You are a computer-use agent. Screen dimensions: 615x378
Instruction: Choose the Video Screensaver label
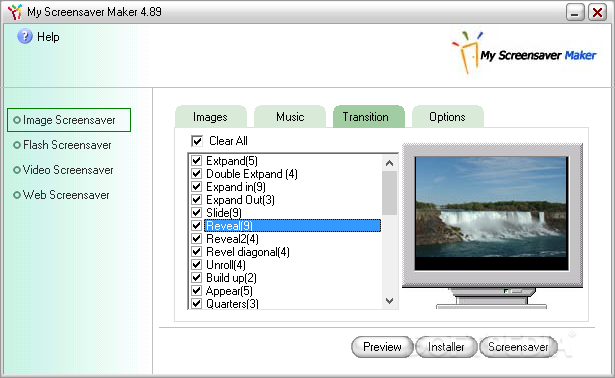tap(68, 170)
